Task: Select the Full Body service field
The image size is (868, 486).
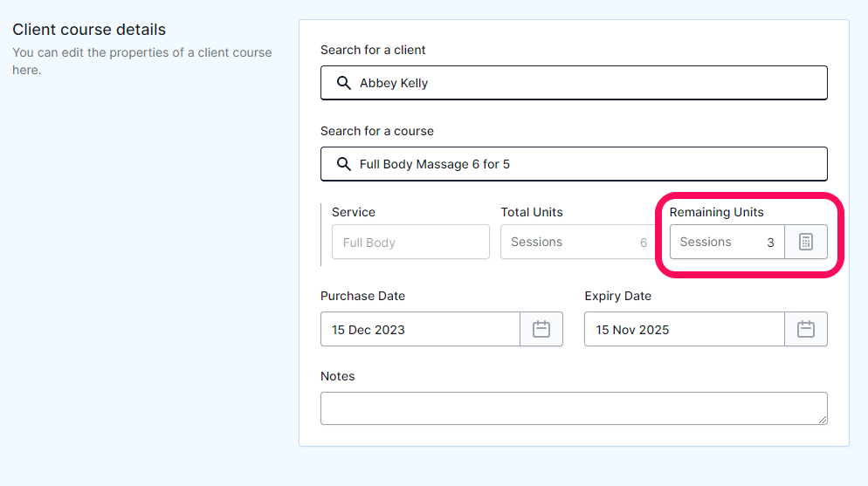Action: tap(410, 242)
